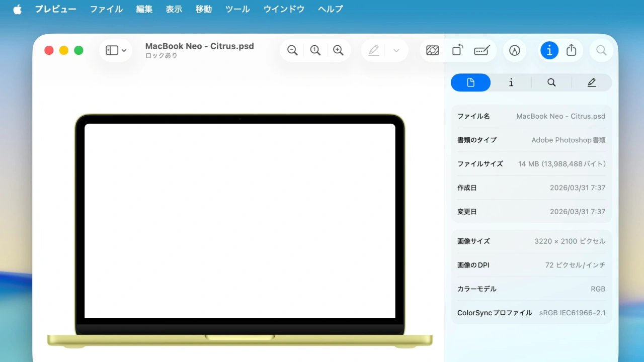Select the redact tool icon

click(481, 50)
